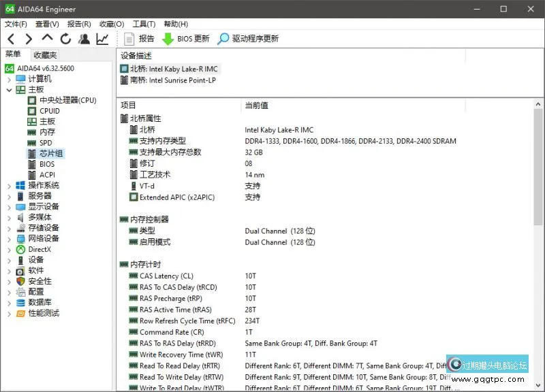Generate a report with 报告 button
The image size is (545, 392).
[140, 39]
